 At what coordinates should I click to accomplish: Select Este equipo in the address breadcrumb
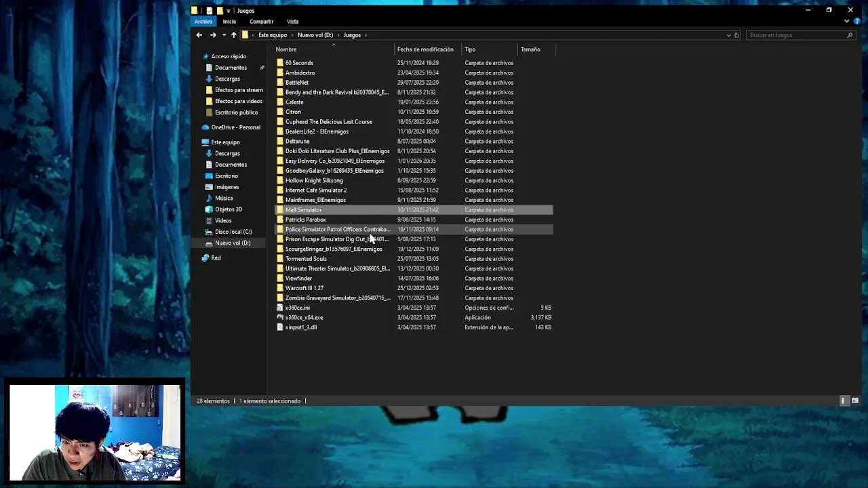coord(273,35)
